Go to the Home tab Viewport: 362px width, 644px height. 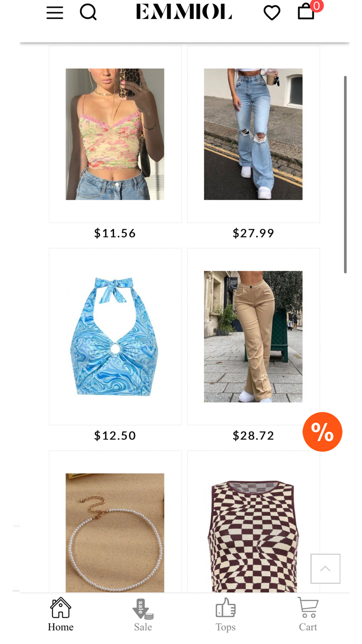(x=60, y=615)
